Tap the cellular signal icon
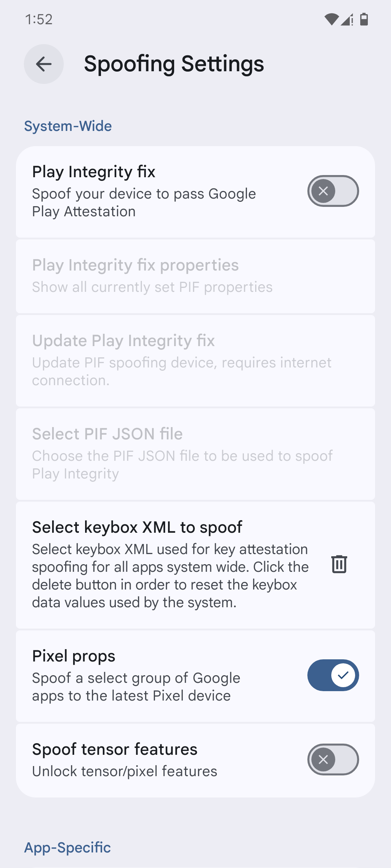This screenshot has height=868, width=391. click(347, 19)
